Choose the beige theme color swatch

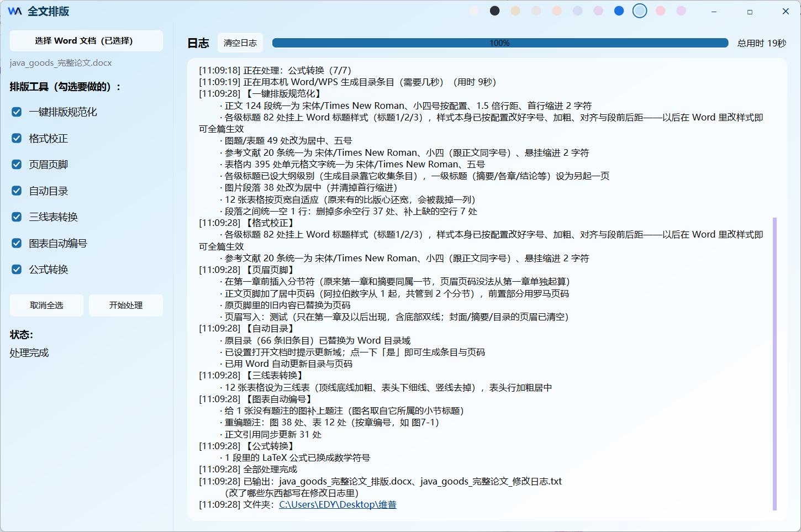pyautogui.click(x=515, y=10)
